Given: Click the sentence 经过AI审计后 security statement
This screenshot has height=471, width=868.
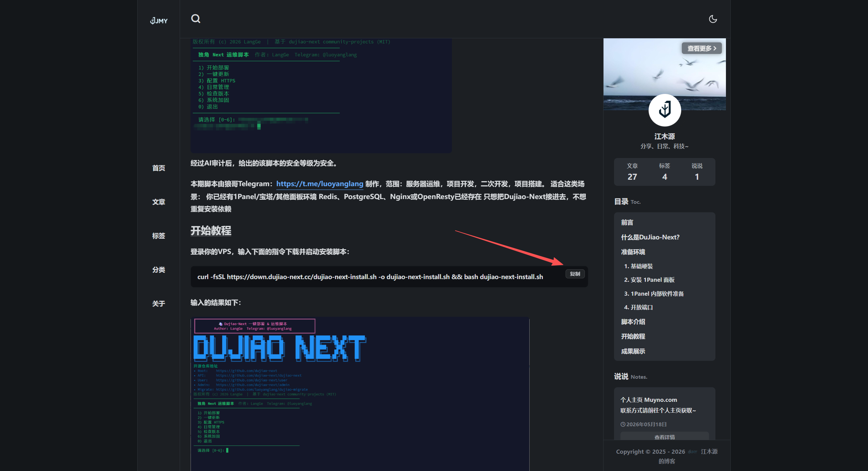Looking at the screenshot, I should tap(264, 163).
